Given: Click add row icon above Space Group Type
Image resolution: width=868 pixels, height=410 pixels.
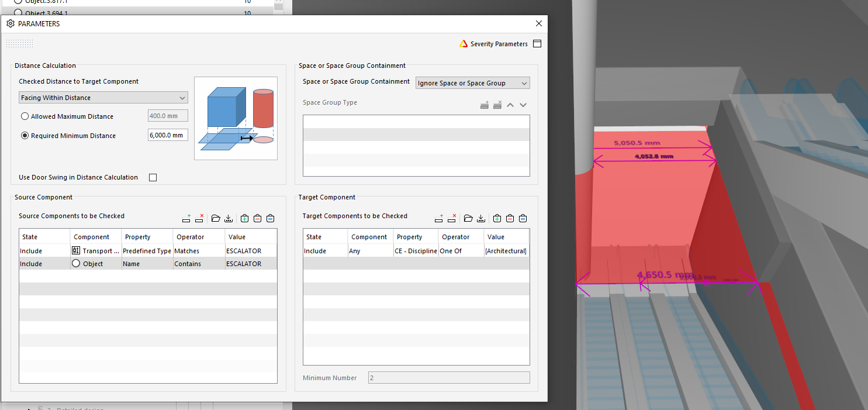Looking at the screenshot, I should click(485, 105).
